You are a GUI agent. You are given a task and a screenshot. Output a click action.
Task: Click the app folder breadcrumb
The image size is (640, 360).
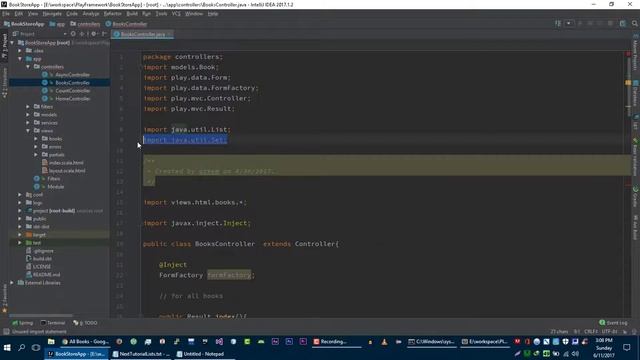57,24
